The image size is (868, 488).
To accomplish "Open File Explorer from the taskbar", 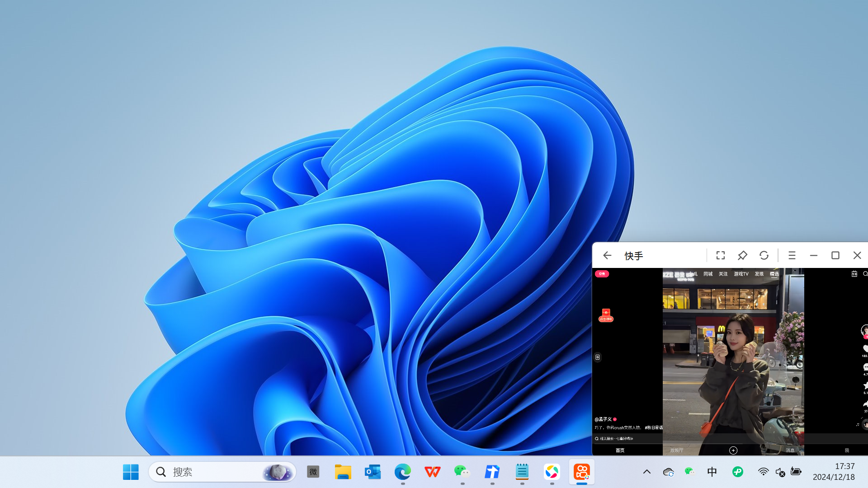I will coord(343,472).
